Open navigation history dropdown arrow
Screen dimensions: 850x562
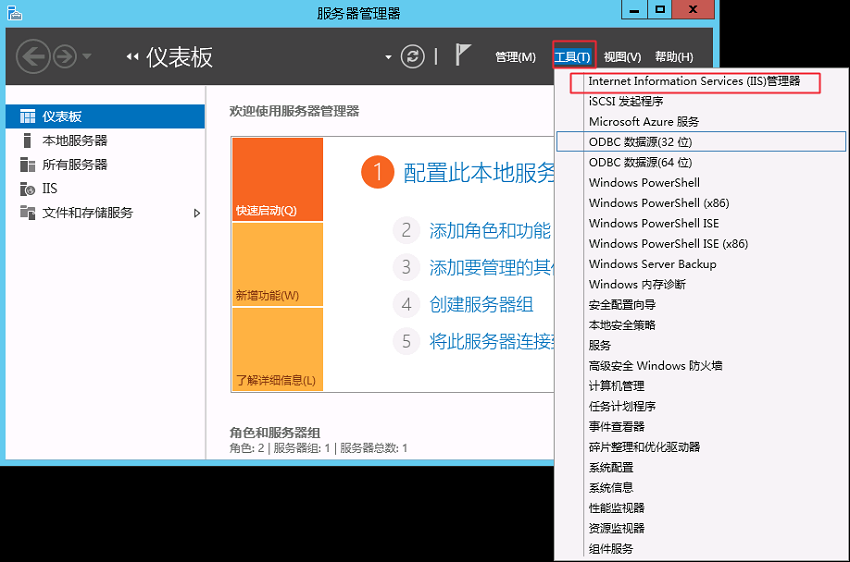(x=87, y=56)
